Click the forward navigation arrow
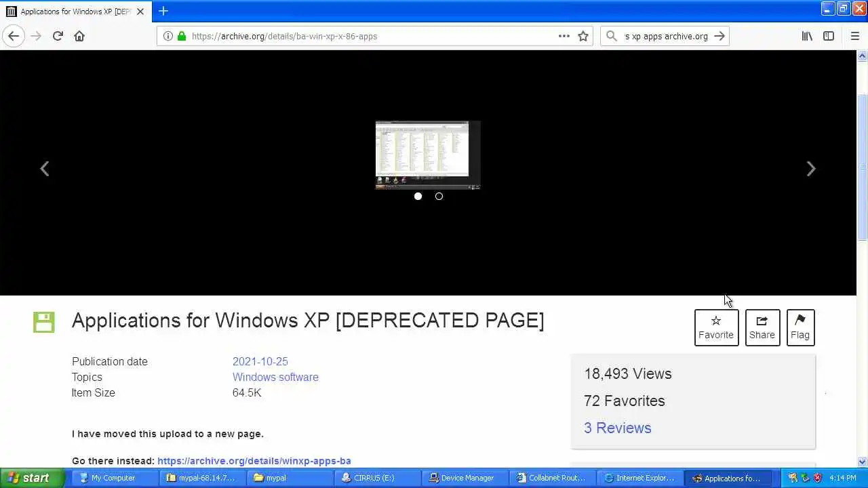Viewport: 868px width, 488px height. point(36,36)
